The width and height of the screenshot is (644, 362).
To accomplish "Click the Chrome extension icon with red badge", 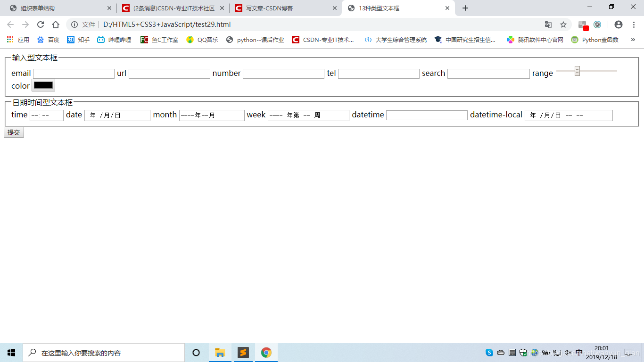I will coord(583,25).
